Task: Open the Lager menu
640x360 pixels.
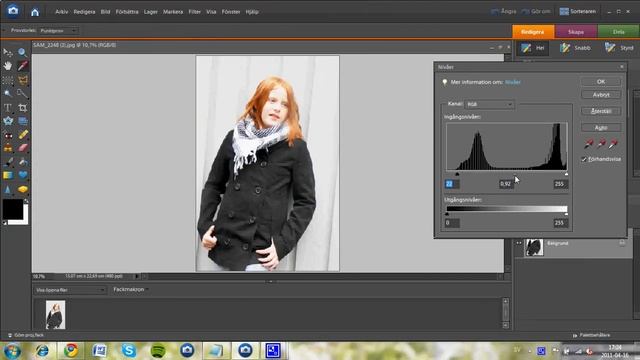Action: point(151,12)
